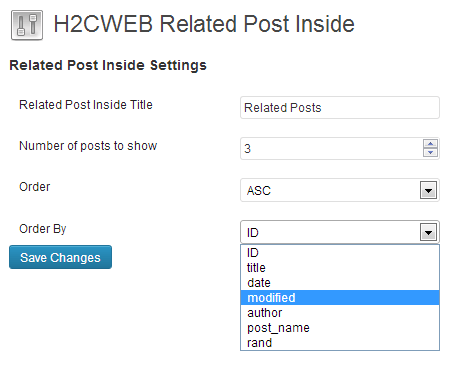Choose 'author' from the Order By list
This screenshot has width=461, height=392.
[340, 313]
